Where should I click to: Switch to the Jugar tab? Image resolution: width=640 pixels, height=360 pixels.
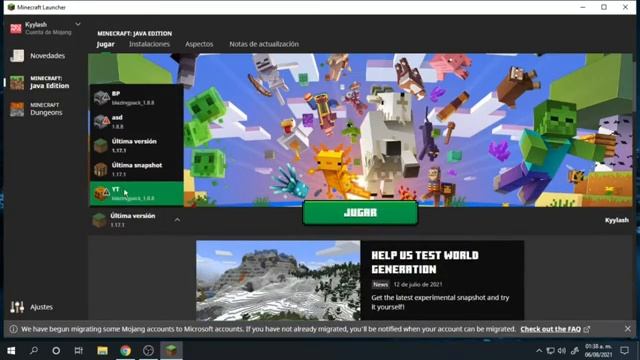pyautogui.click(x=105, y=44)
